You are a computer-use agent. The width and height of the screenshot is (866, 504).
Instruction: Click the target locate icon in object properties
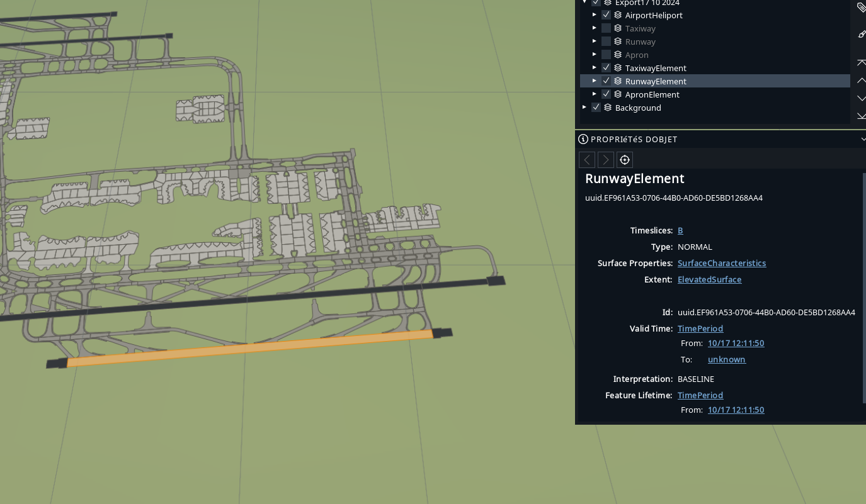click(625, 160)
